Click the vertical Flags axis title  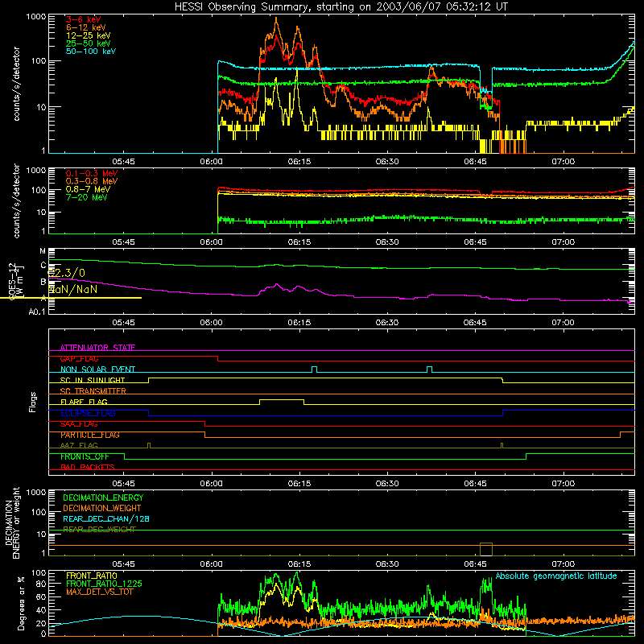point(33,402)
